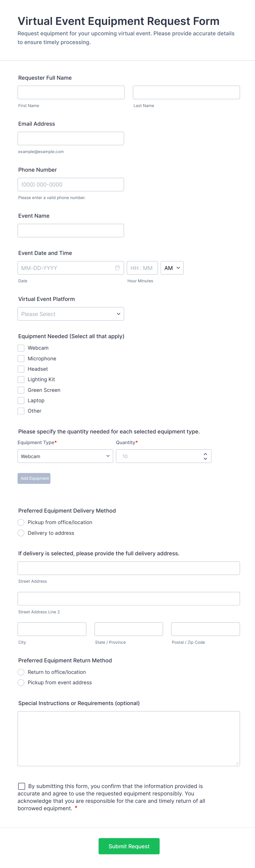
Task: Click the Quantity stepper down arrow
Action: point(205,459)
